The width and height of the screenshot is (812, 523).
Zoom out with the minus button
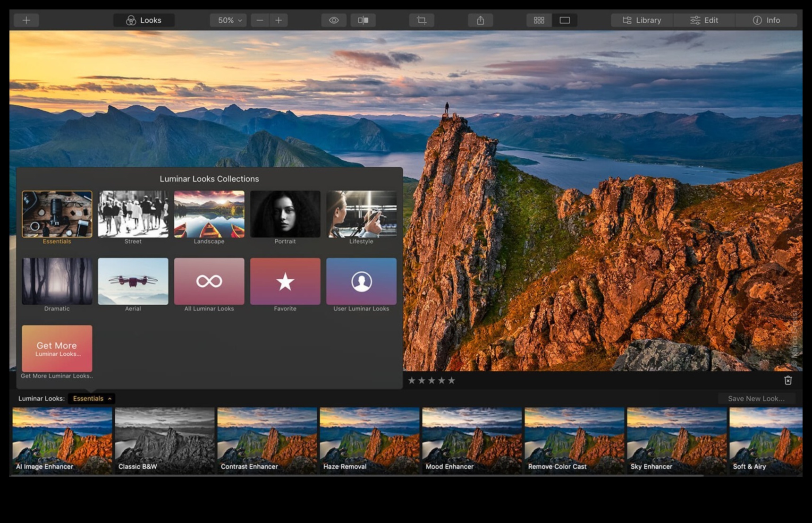pos(260,20)
